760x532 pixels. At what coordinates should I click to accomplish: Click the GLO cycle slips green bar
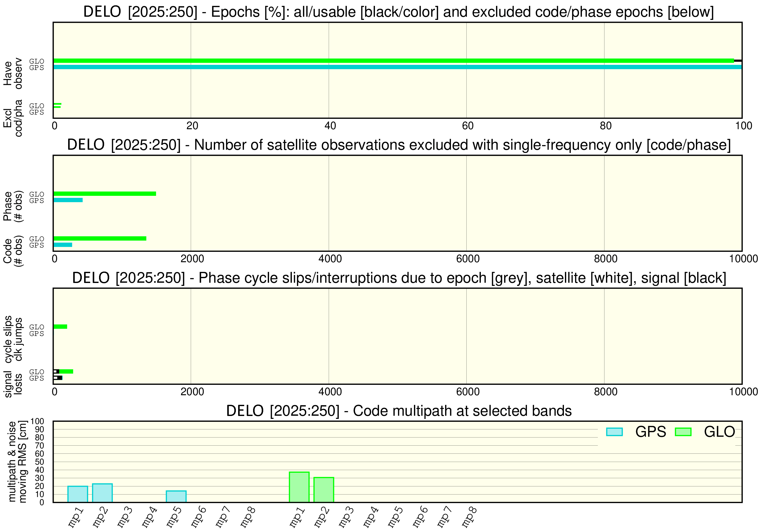pyautogui.click(x=60, y=326)
